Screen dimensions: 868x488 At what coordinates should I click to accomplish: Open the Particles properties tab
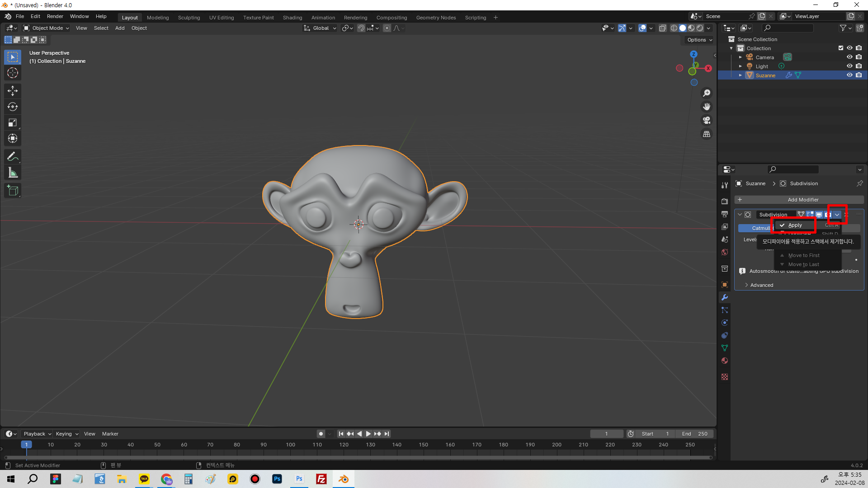725,310
